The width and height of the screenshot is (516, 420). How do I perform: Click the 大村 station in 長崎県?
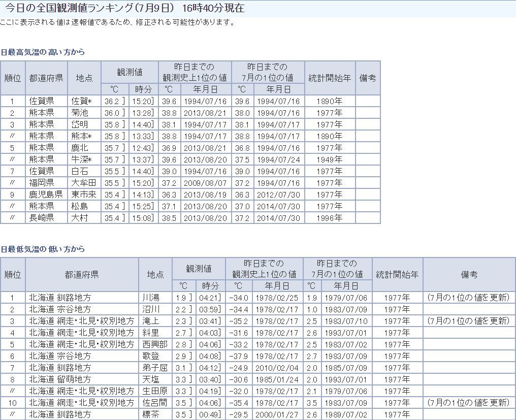click(x=80, y=218)
